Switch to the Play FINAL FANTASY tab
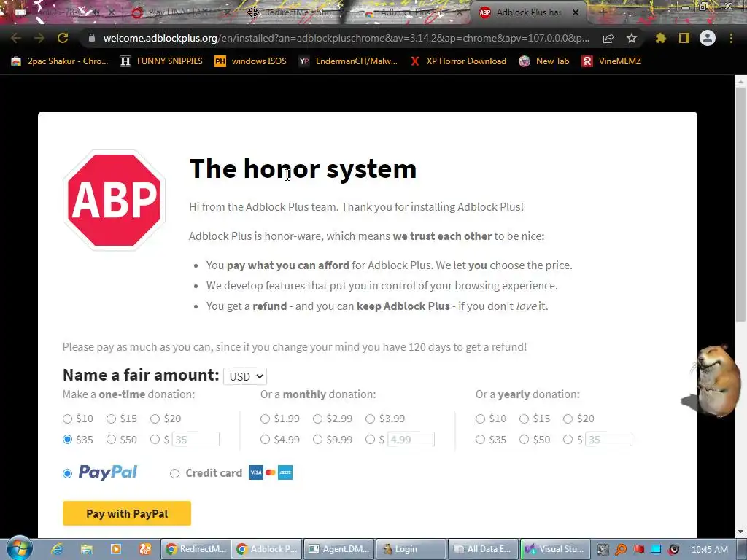This screenshot has height=560, width=747. coord(179,13)
